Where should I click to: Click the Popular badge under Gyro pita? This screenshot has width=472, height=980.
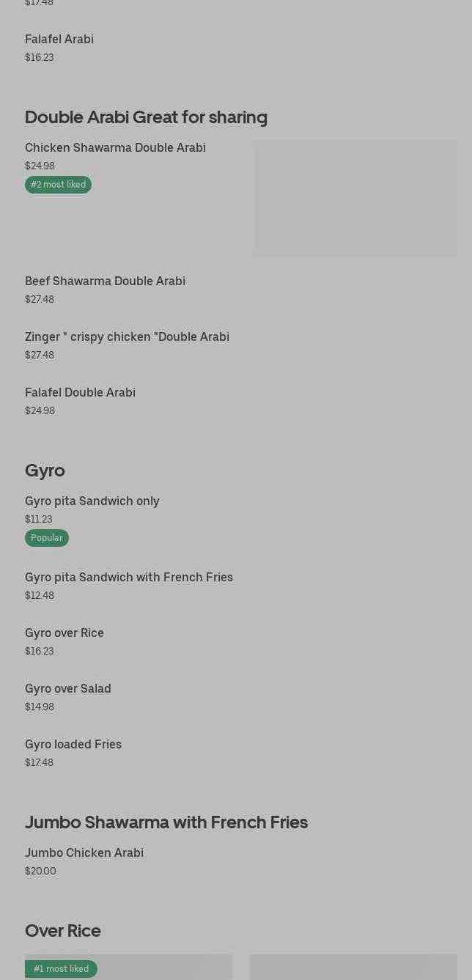pyautogui.click(x=47, y=538)
